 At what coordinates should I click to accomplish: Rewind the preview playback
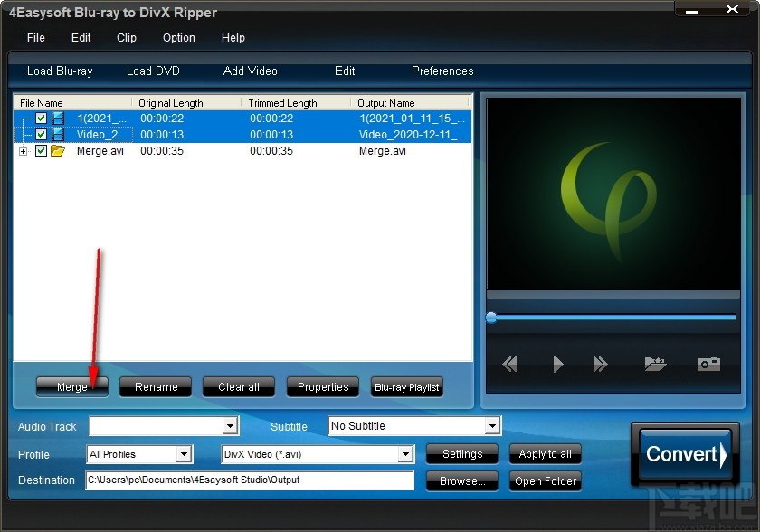coord(509,364)
